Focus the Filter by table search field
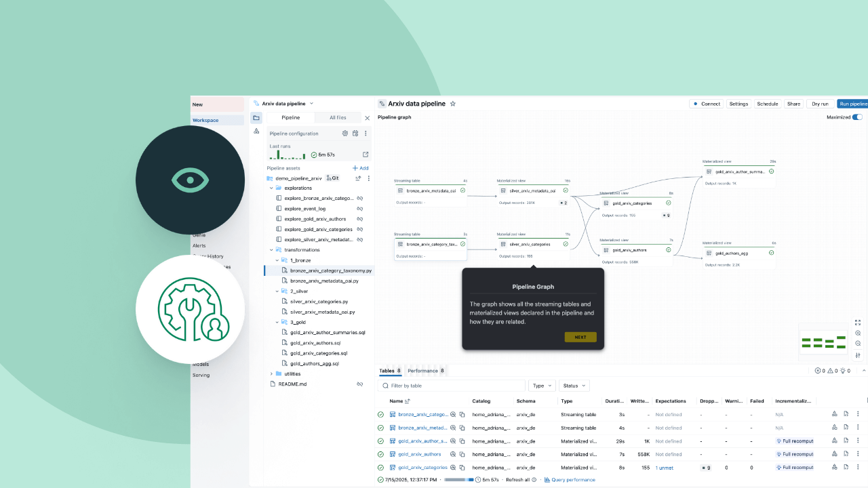Image resolution: width=868 pixels, height=488 pixels. tap(451, 386)
